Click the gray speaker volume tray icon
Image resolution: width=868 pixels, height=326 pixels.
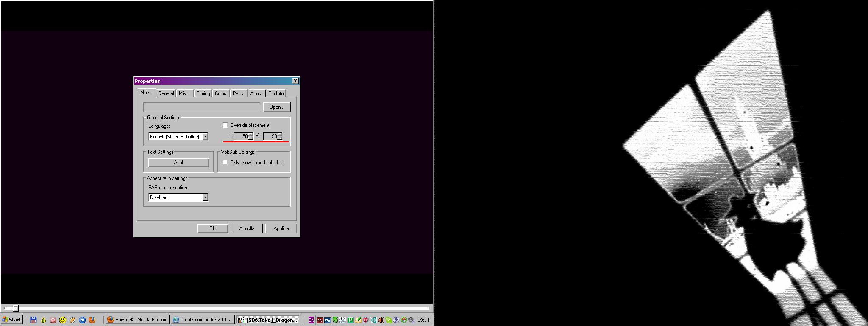pyautogui.click(x=411, y=320)
